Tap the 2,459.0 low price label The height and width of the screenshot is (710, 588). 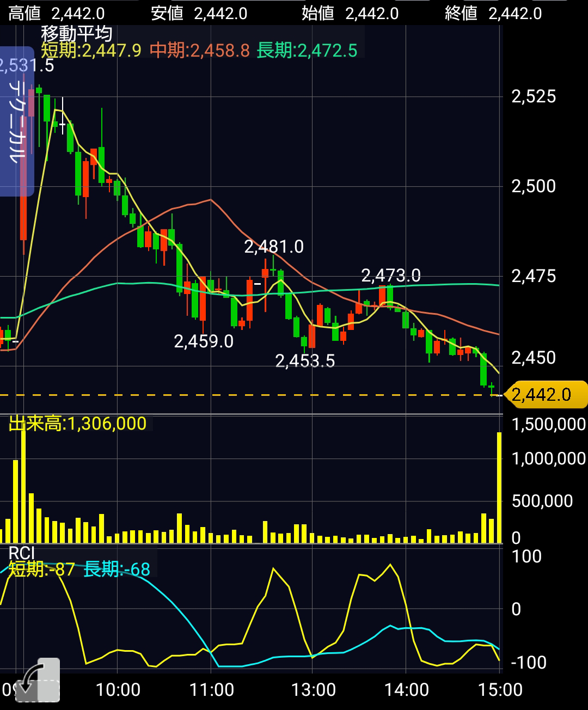204,341
